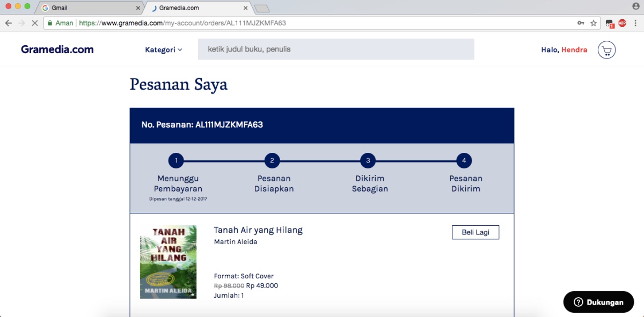Click the browser forward arrow
The width and height of the screenshot is (644, 317).
tap(21, 23)
